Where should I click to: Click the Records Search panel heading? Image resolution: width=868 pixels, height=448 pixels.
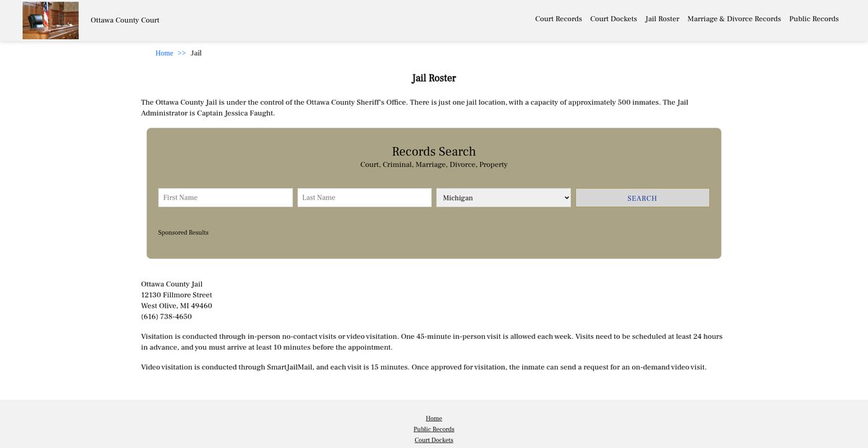tap(434, 152)
